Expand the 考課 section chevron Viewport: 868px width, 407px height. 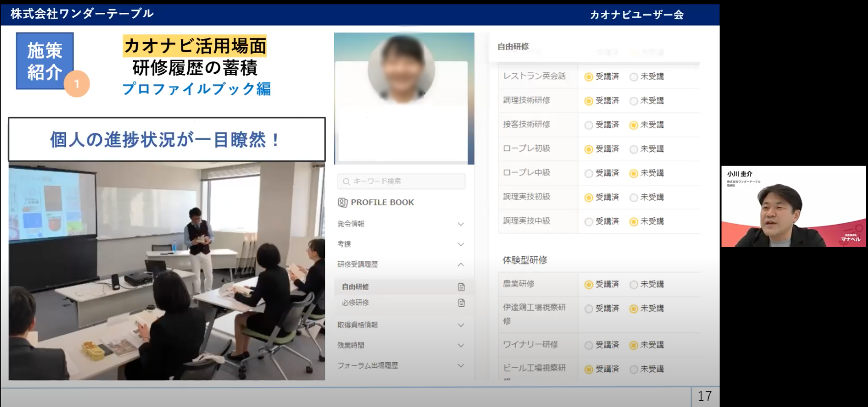[x=461, y=244]
